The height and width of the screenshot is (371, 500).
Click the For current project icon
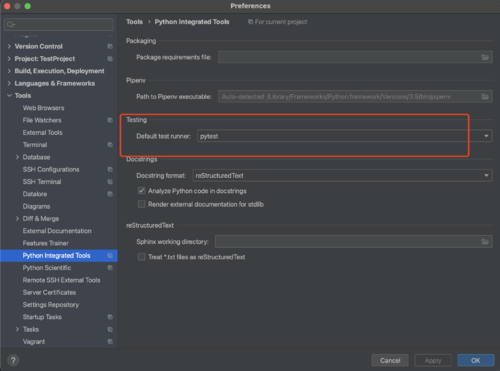coord(250,22)
